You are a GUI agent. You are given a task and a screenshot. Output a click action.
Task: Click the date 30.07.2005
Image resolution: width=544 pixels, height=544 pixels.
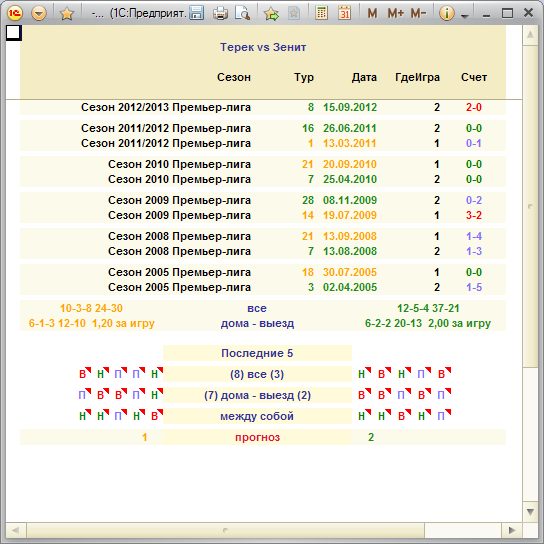point(350,272)
